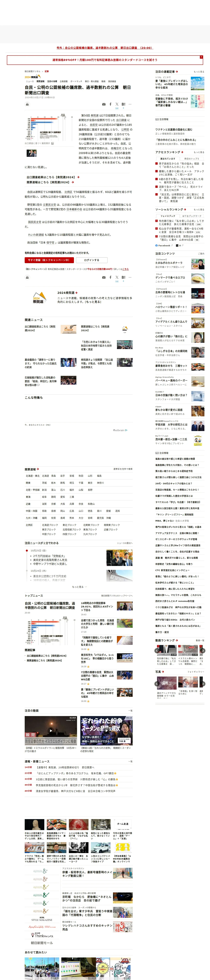Open 2024衆院選 heading link in logo box

point(67,293)
